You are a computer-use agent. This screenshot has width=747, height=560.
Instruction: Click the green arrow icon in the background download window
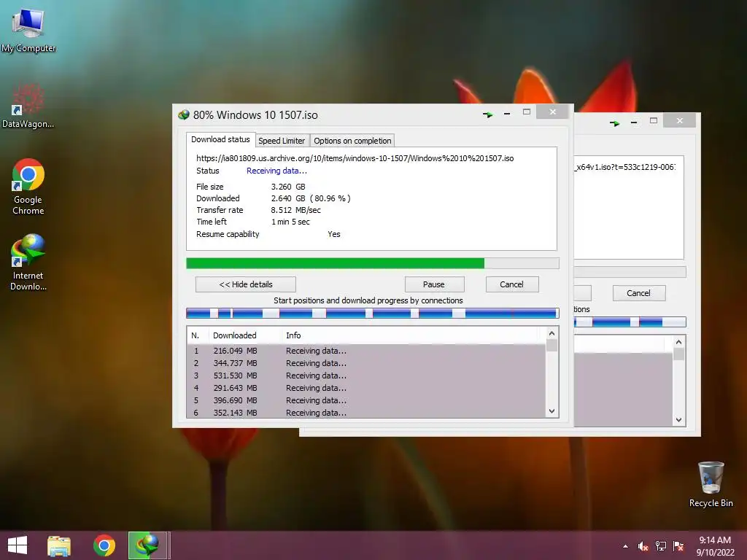614,123
